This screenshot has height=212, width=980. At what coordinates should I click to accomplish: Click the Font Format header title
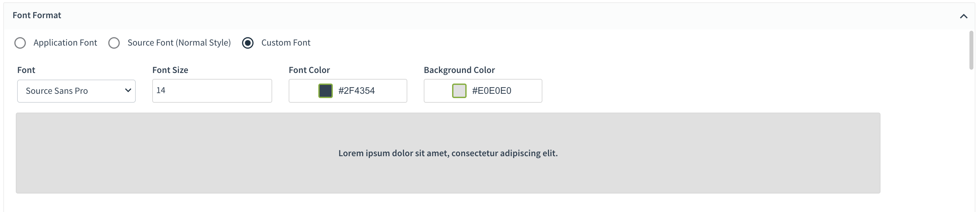pos(37,15)
